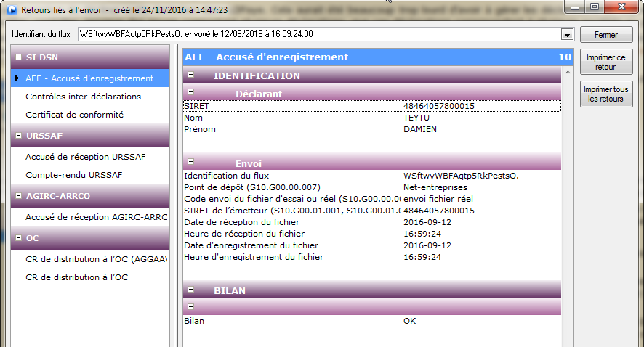Collapse the URSSAF sidebar group
This screenshot has height=347, width=644.
(x=17, y=135)
